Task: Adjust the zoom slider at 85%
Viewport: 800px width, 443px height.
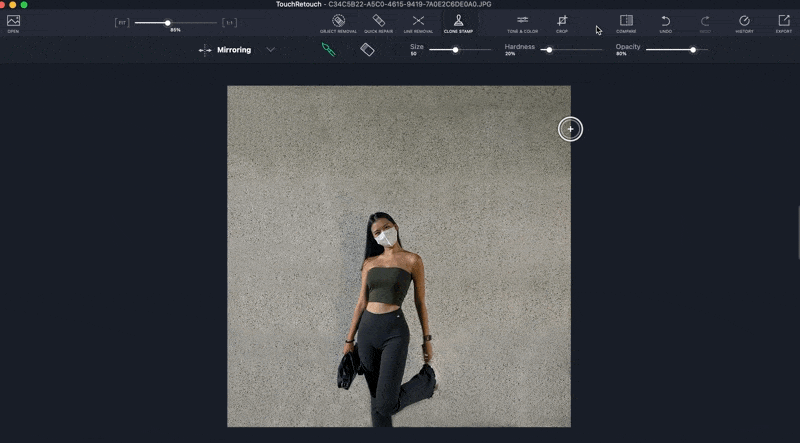Action: point(167,22)
